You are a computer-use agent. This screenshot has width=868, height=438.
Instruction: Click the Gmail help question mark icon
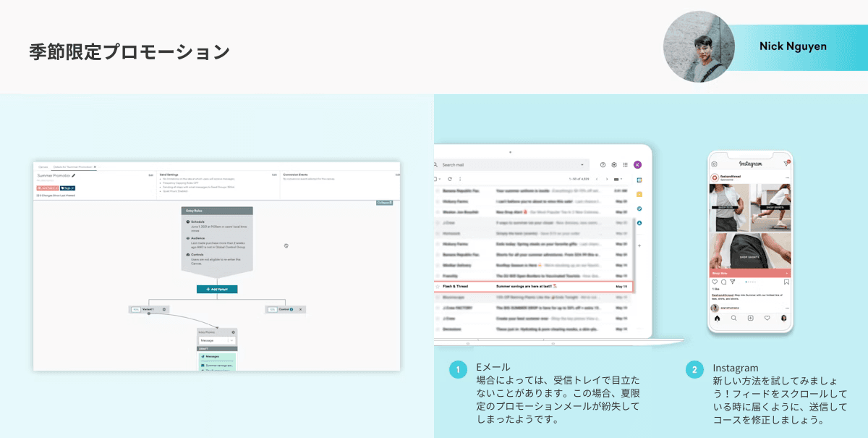(x=603, y=165)
